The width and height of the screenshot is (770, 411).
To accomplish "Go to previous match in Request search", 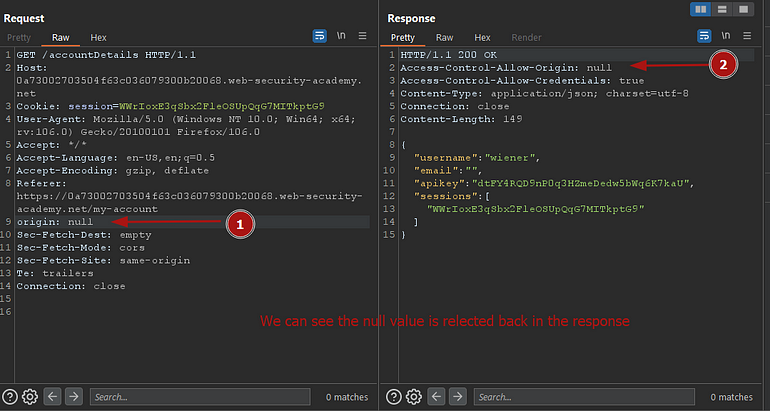I will [53, 396].
